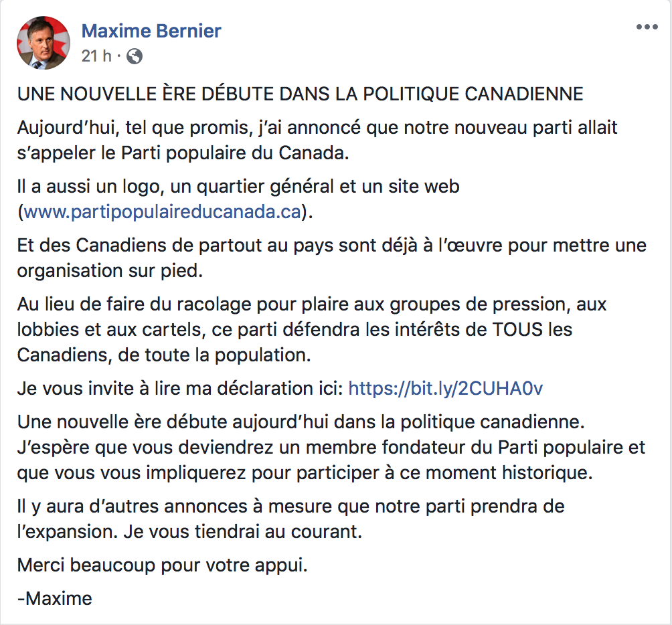Click the all-caps headline UNE NOUVELLE ÈRE DÉBUTE
The image size is (672, 625).
(x=300, y=94)
